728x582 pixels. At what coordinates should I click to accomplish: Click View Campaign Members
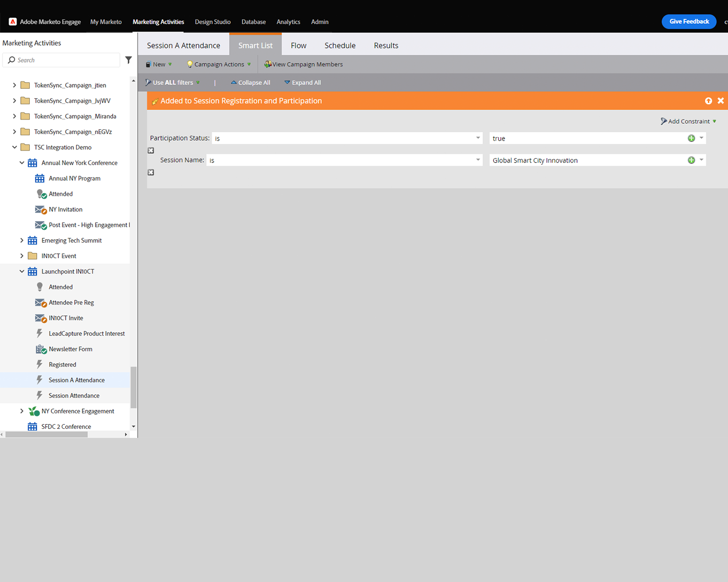[x=303, y=65]
